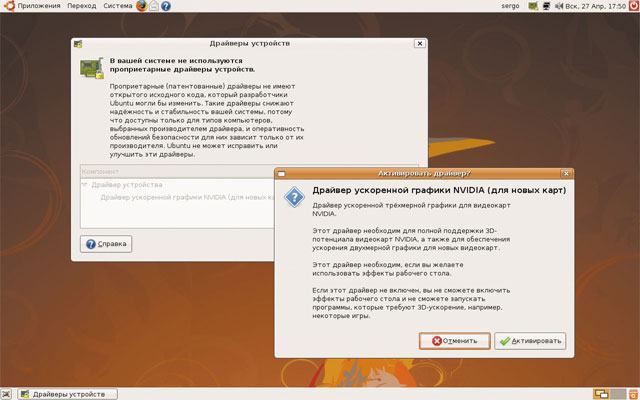
Task: Close the Активировать драйвер dialog
Action: point(566,173)
